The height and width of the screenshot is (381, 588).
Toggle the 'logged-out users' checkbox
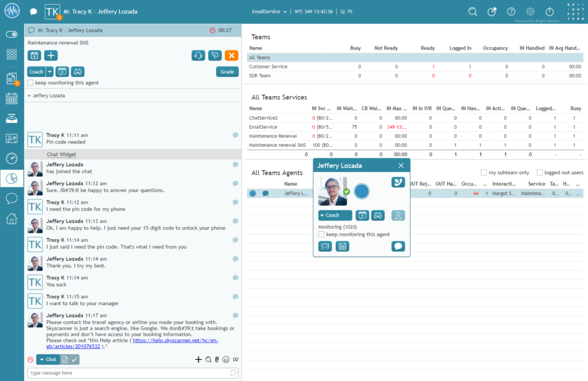pos(539,172)
